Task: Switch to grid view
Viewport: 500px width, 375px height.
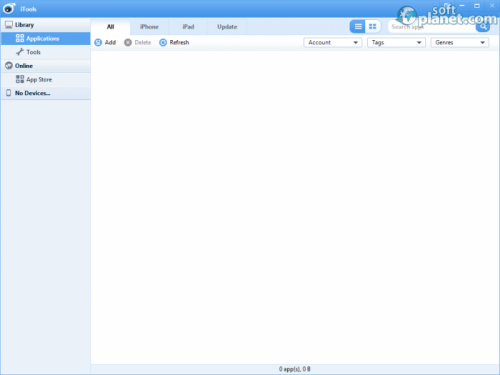Action: coord(373,26)
